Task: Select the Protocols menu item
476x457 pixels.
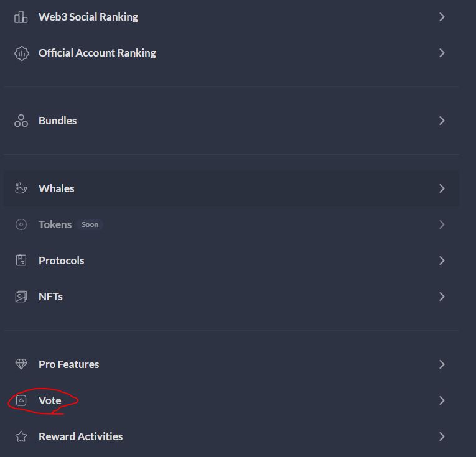Action: coord(231,261)
